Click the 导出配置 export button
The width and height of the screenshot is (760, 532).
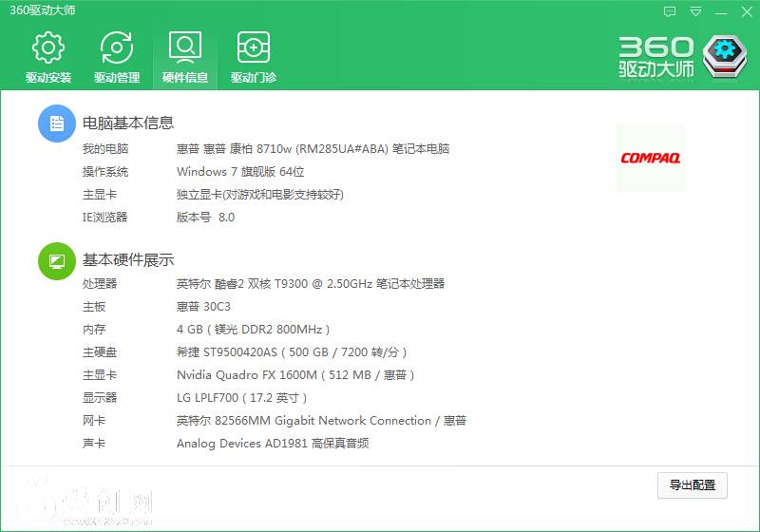(x=693, y=485)
